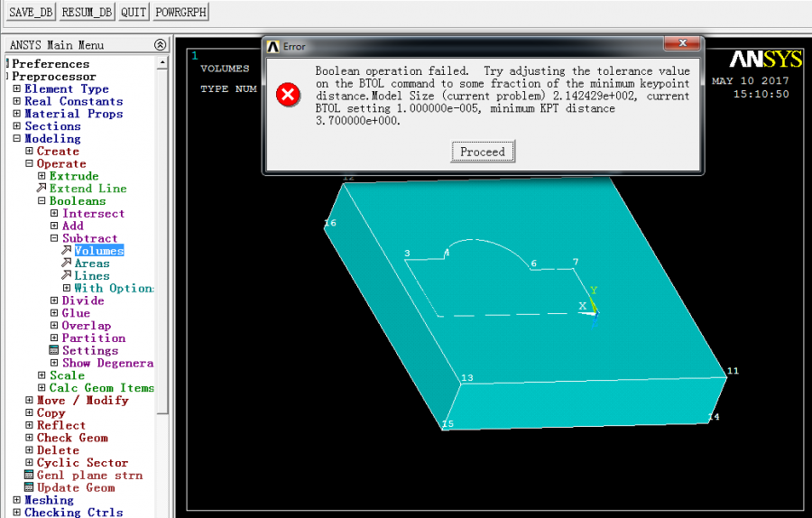Click the dialog icon beside Settings
Screen dimensions: 812x518
(54, 350)
